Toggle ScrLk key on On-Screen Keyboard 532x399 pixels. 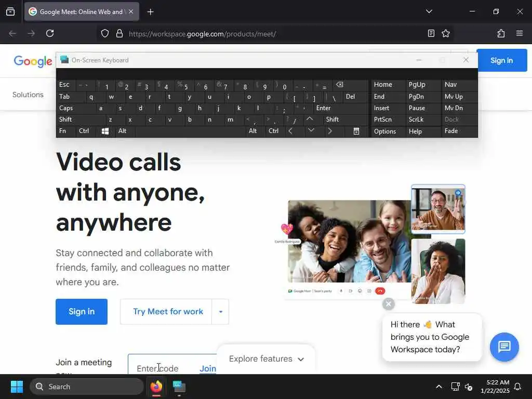coord(423,119)
